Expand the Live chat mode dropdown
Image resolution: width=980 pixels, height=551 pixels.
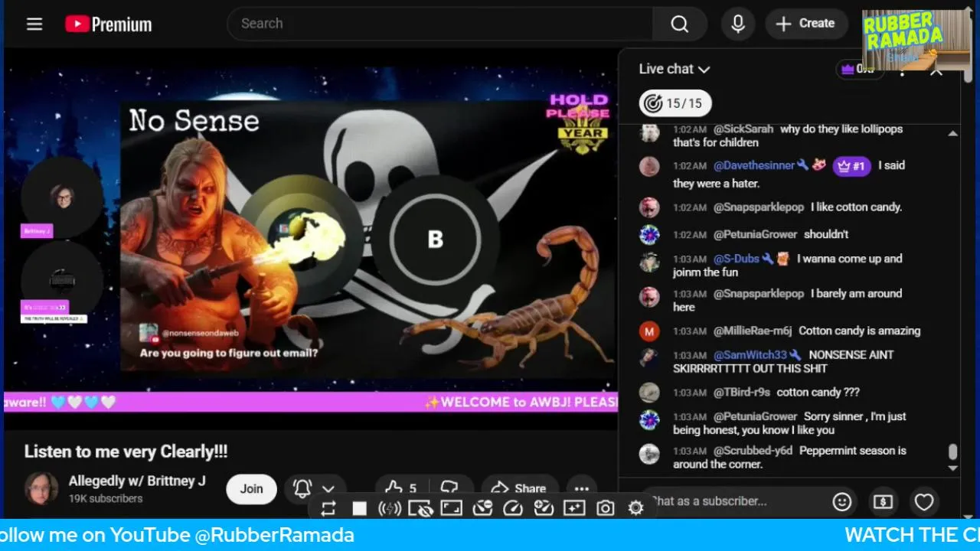(675, 69)
